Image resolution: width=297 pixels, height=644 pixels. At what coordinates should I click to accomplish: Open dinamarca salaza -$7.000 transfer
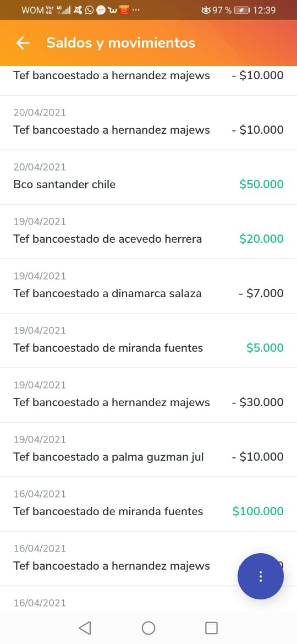(148, 286)
